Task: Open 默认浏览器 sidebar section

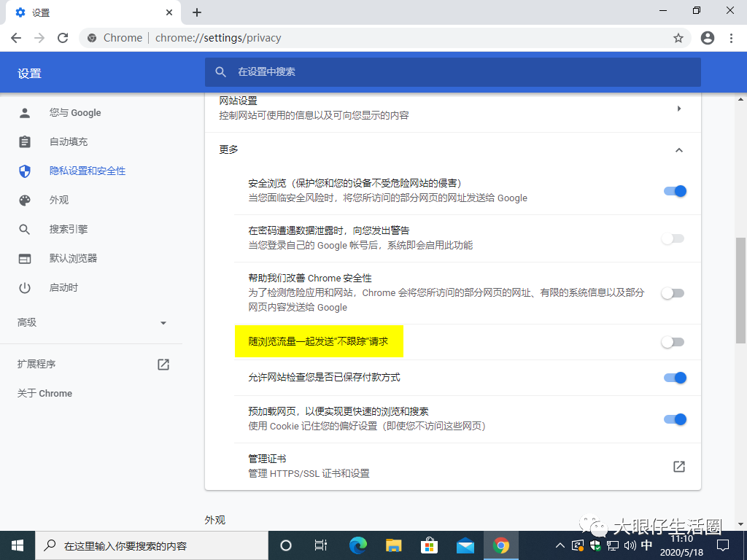Action: (74, 259)
